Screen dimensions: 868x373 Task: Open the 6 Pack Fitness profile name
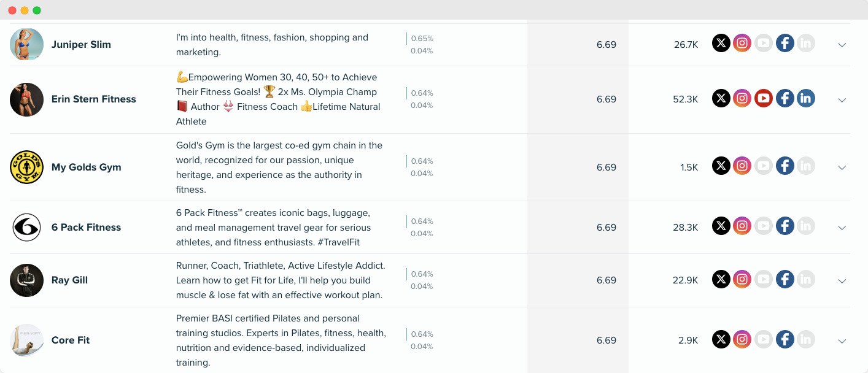[86, 227]
